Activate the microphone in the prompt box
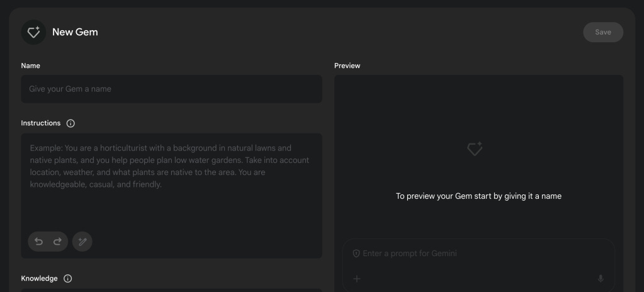Image resolution: width=644 pixels, height=292 pixels. click(x=601, y=279)
